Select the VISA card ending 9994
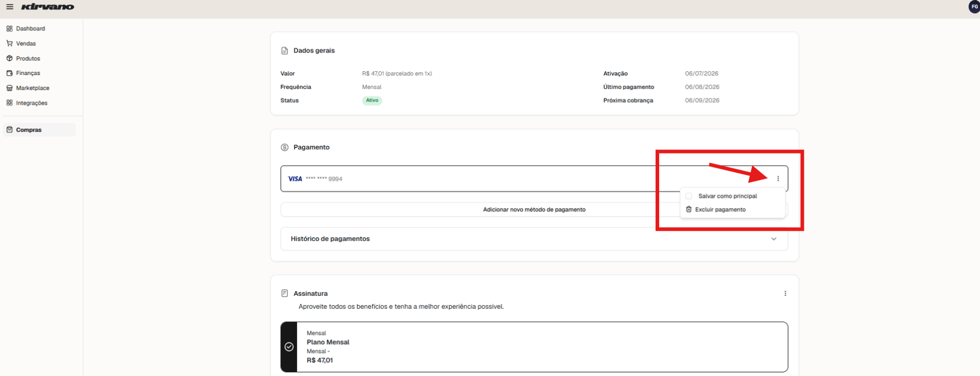This screenshot has width=980, height=376. 534,178
